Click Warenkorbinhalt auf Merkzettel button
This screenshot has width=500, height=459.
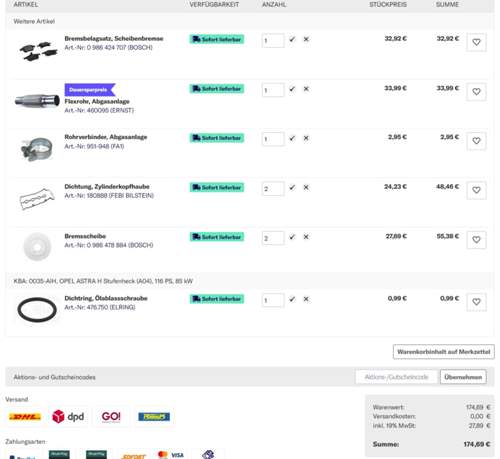point(444,352)
